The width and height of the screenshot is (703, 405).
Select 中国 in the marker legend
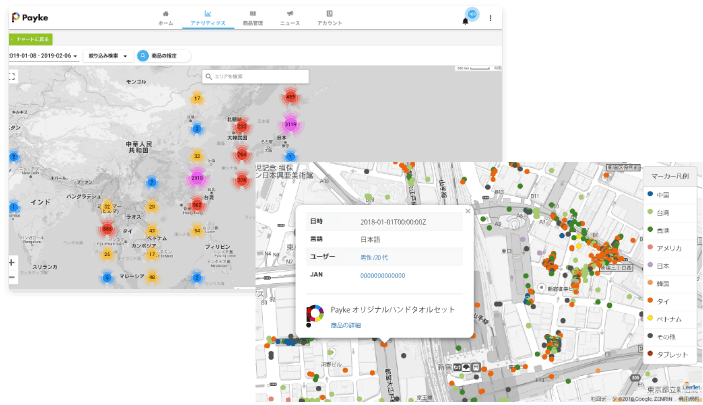(x=661, y=194)
